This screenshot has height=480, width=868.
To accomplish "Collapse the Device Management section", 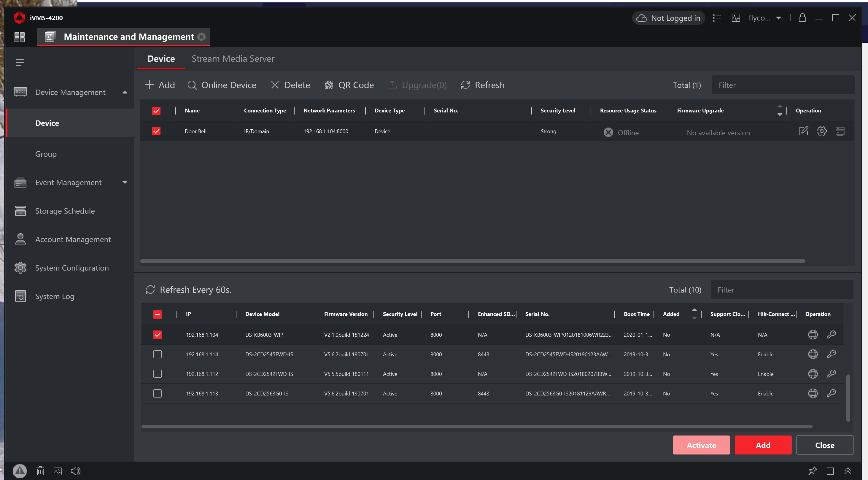I will coord(125,92).
